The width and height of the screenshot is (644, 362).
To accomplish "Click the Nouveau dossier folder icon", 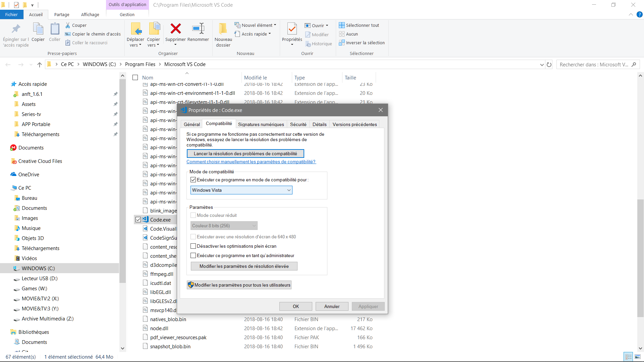I will [x=223, y=29].
